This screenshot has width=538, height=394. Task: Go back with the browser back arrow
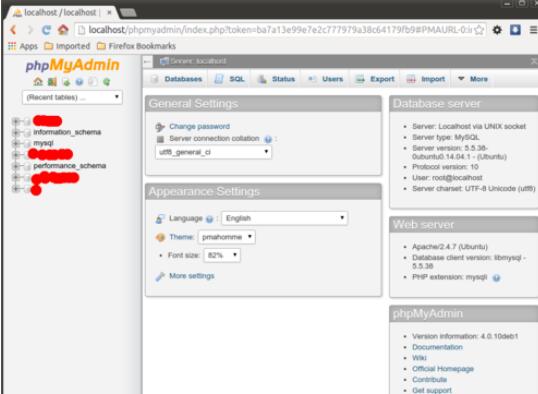pos(13,30)
